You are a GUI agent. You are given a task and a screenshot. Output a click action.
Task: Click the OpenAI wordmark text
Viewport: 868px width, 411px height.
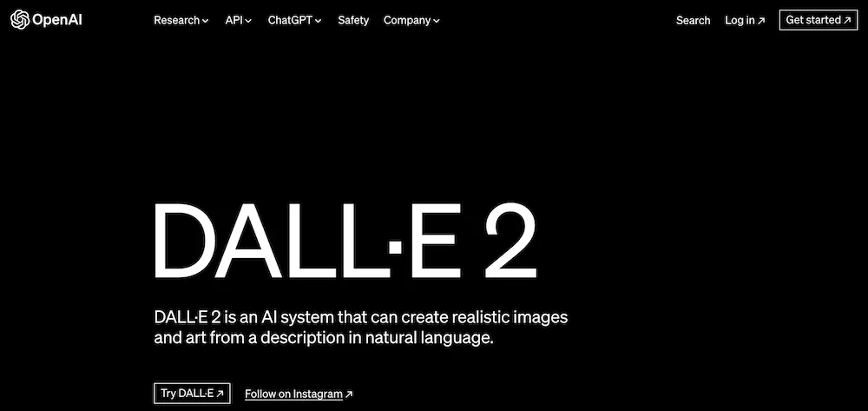(57, 21)
